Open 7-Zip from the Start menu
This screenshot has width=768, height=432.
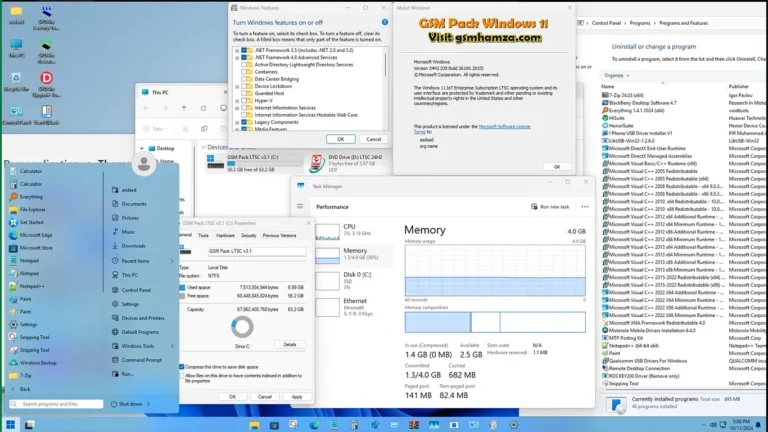tap(26, 376)
